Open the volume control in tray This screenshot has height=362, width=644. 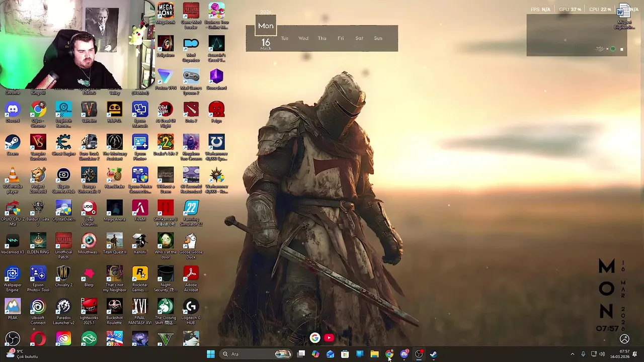point(602,354)
